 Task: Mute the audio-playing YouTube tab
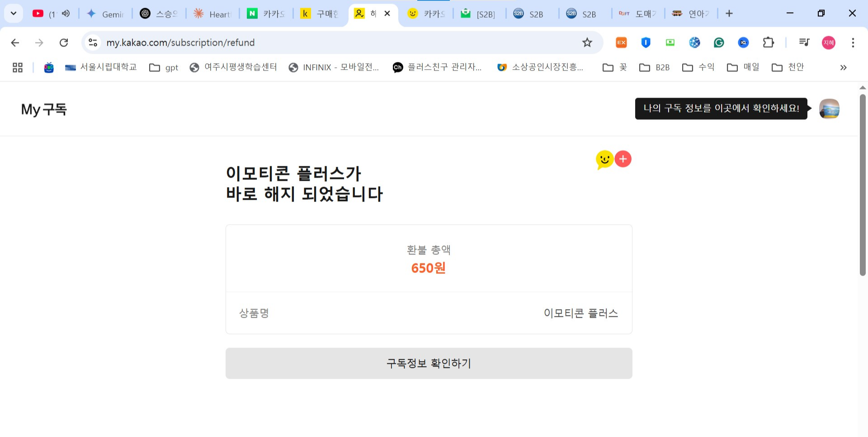66,14
